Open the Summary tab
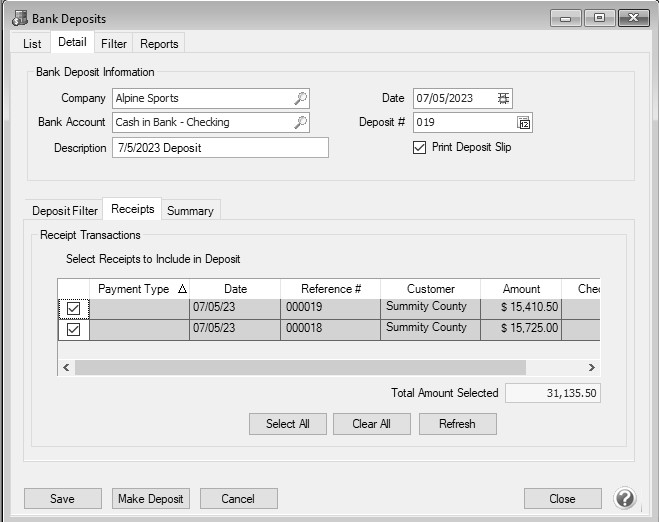The image size is (659, 522). click(x=190, y=211)
